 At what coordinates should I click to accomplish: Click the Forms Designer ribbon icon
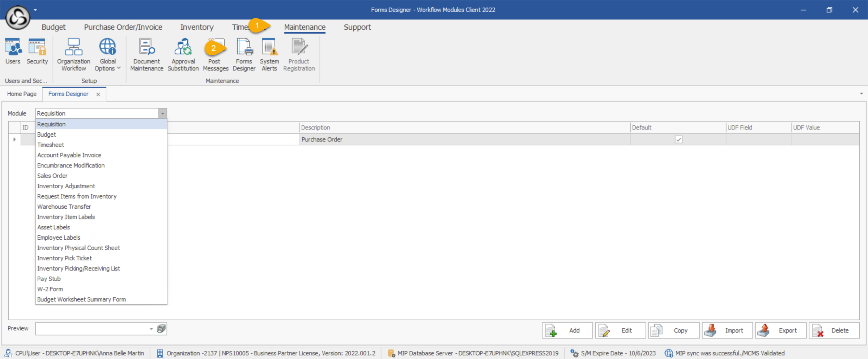click(x=244, y=55)
